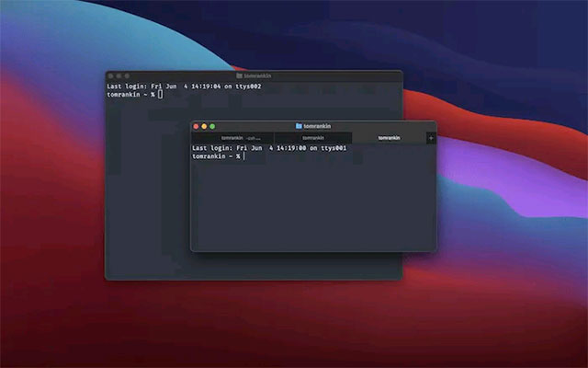Screen dimensions: 588x368
Task: Click the Last login line mentioning ttys001
Action: pyautogui.click(x=269, y=148)
